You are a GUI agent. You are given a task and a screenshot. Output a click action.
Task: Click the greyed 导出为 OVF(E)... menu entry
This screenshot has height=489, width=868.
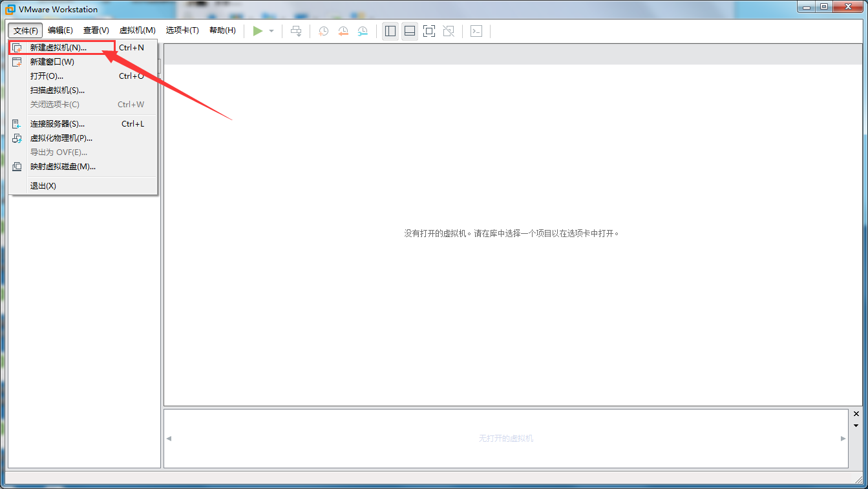83,152
